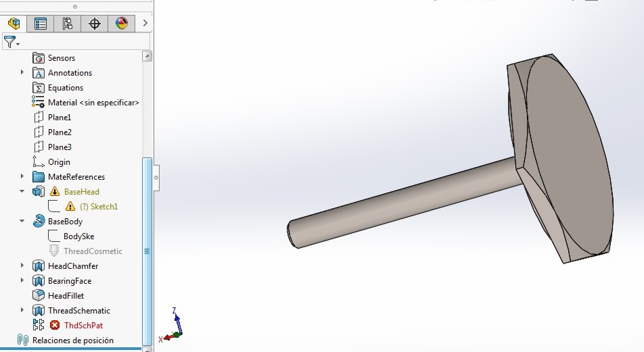644x352 pixels.
Task: Select the Sketch1 sketch icon
Action: 54,206
